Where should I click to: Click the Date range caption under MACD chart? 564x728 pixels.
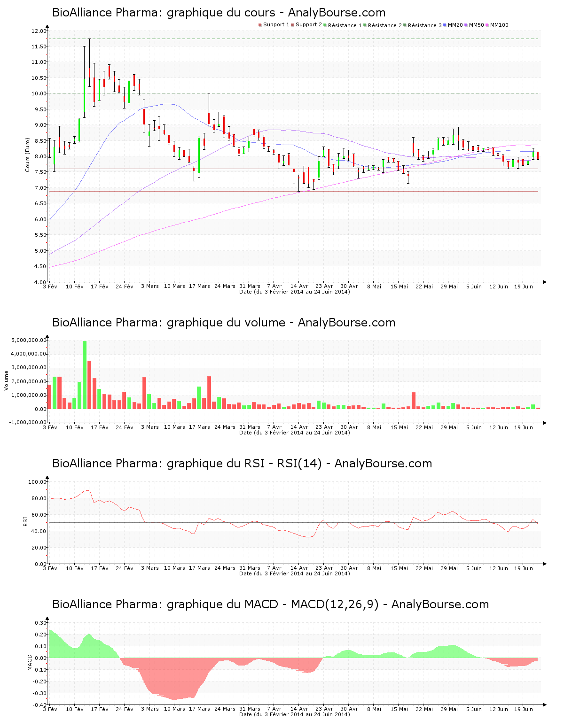click(294, 714)
